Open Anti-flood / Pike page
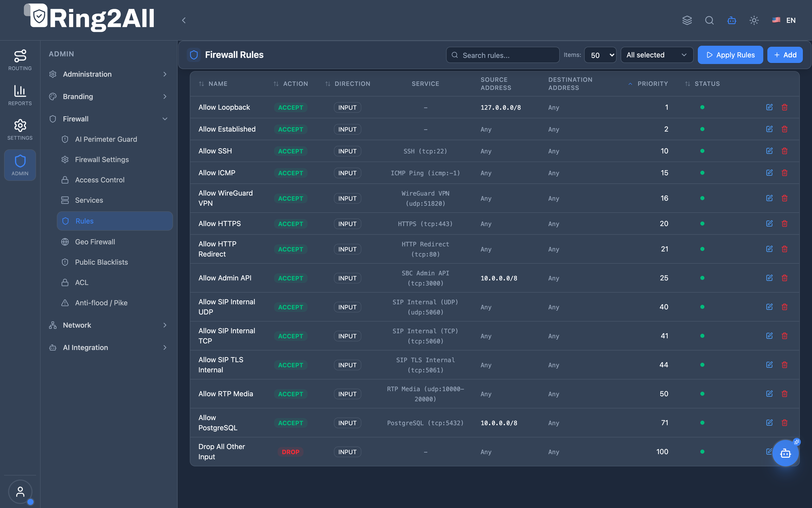This screenshot has height=508, width=812. [115, 303]
